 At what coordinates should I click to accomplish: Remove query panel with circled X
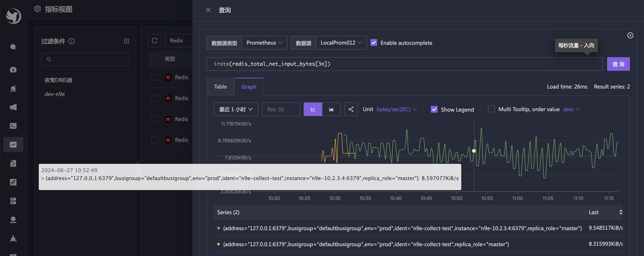(630, 35)
